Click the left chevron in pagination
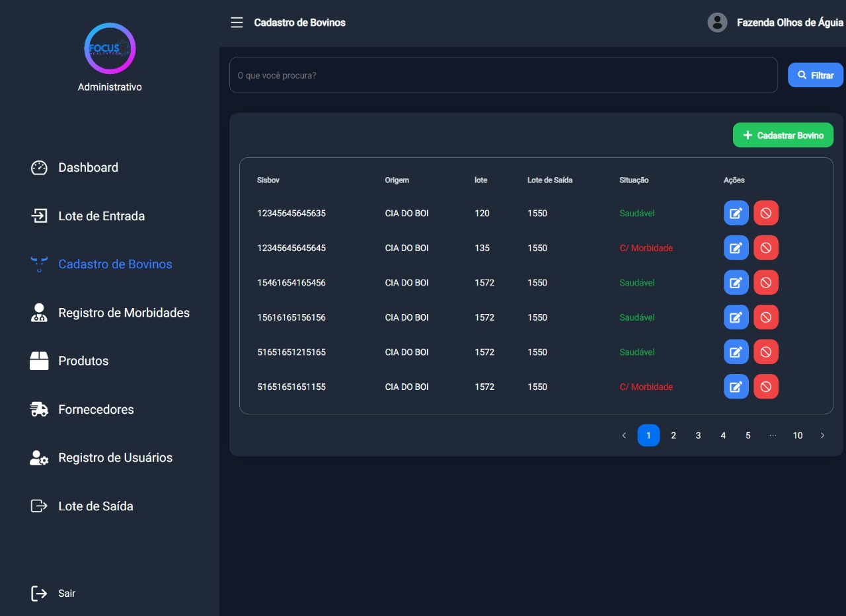Screen dimensions: 846x616 click(x=624, y=436)
